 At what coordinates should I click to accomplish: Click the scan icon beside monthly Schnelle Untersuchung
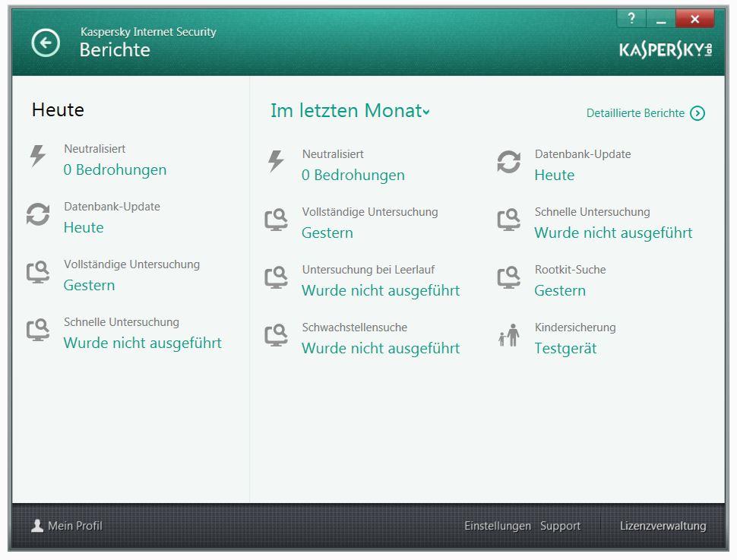(x=508, y=220)
